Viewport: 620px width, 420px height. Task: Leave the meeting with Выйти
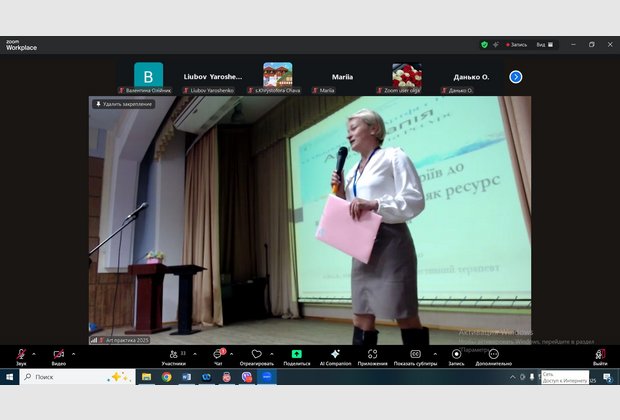600,356
